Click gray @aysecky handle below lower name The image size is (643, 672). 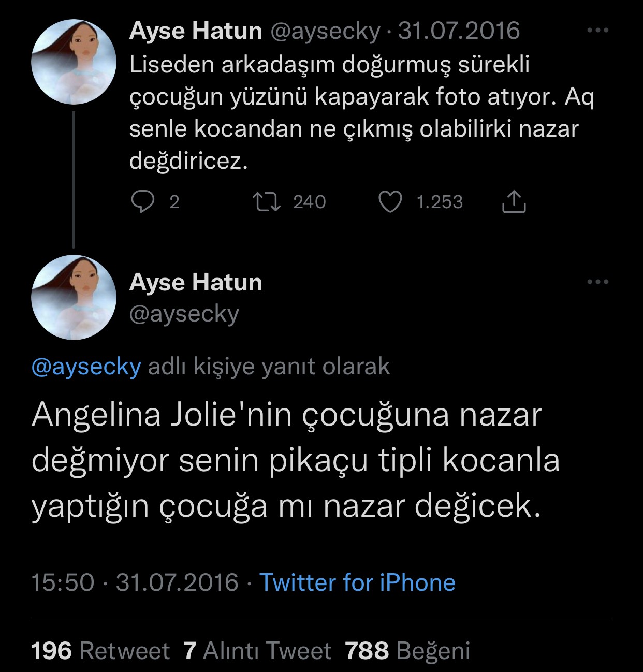pos(184,314)
